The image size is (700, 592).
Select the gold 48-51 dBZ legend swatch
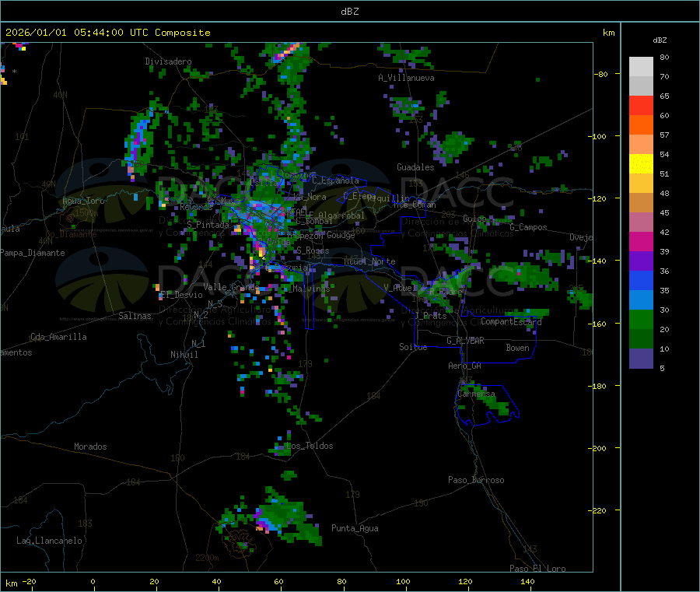pos(641,183)
